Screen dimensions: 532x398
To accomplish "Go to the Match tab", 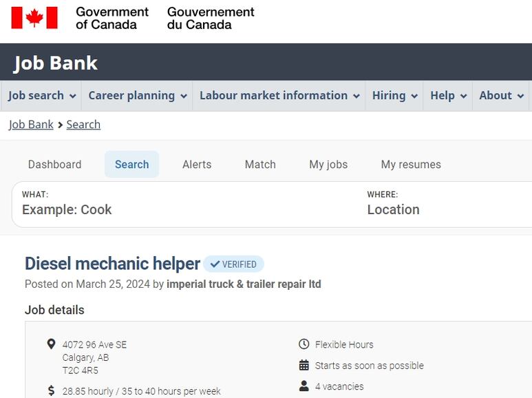I will pos(260,165).
